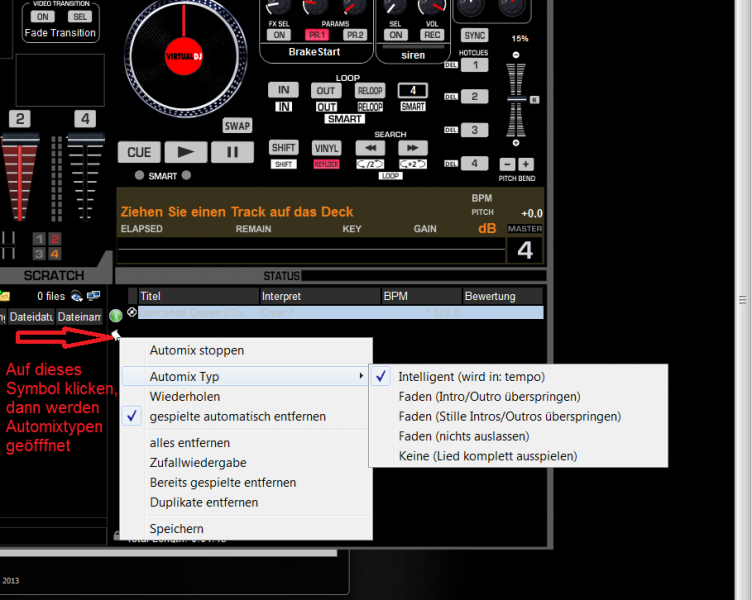
Task: Click the green icon beside the playlist
Action: click(115, 316)
